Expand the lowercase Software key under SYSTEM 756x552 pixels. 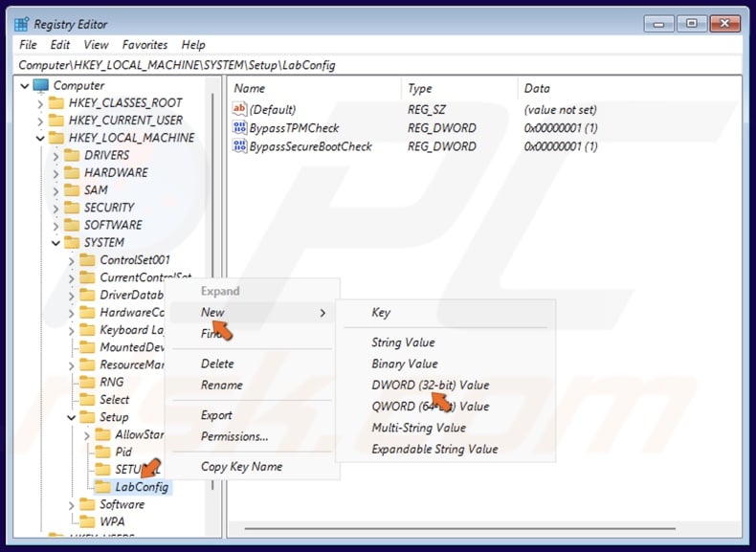pos(72,505)
